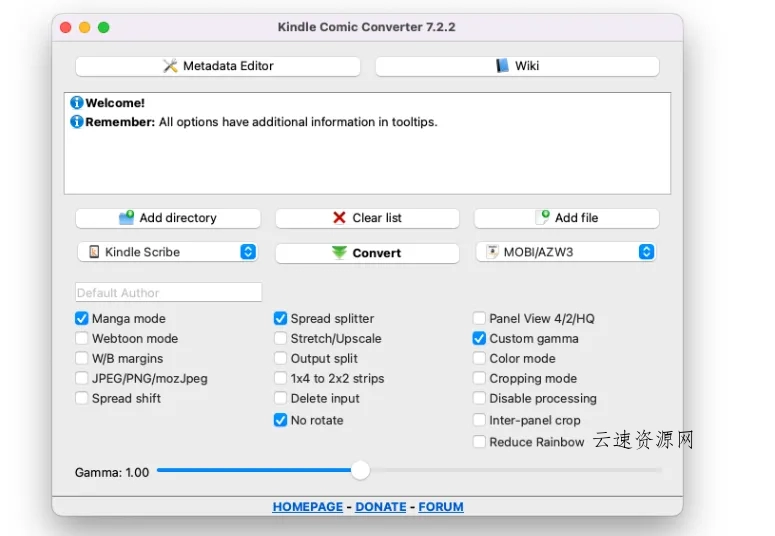
Task: Click the MOBI/AZW3 format icon
Action: (x=492, y=252)
